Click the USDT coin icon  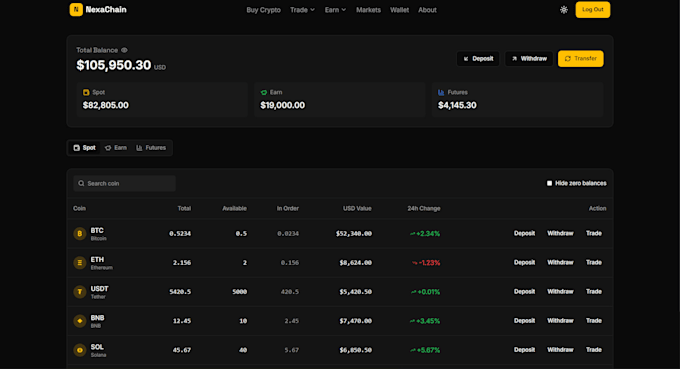pyautogui.click(x=79, y=292)
